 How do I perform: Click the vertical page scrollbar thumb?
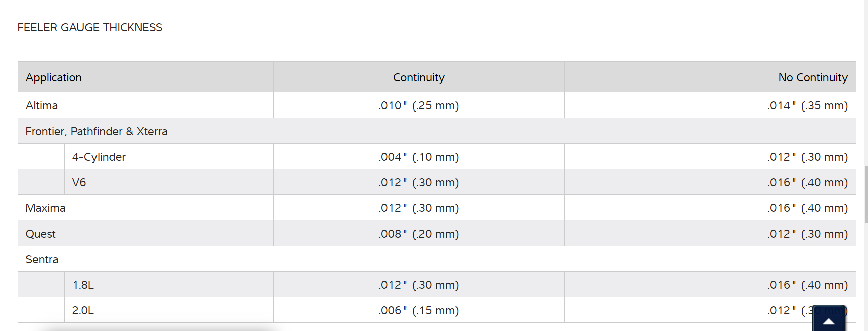865,194
